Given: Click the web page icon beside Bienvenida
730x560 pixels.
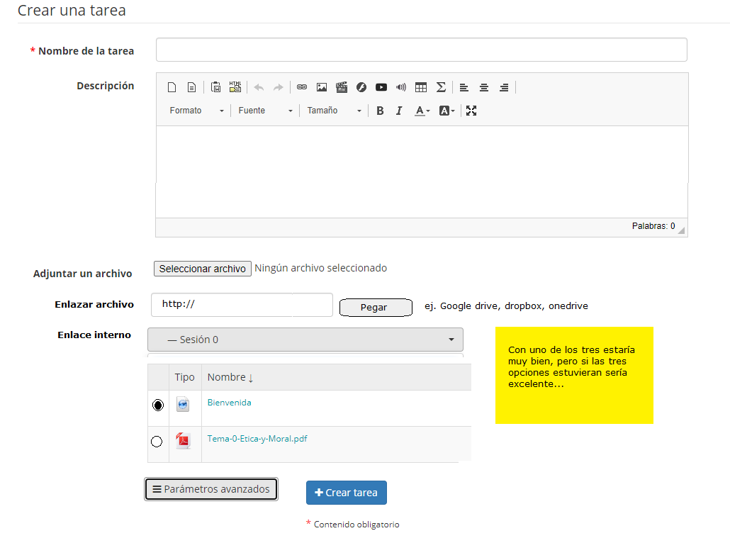Looking at the screenshot, I should pos(183,404).
